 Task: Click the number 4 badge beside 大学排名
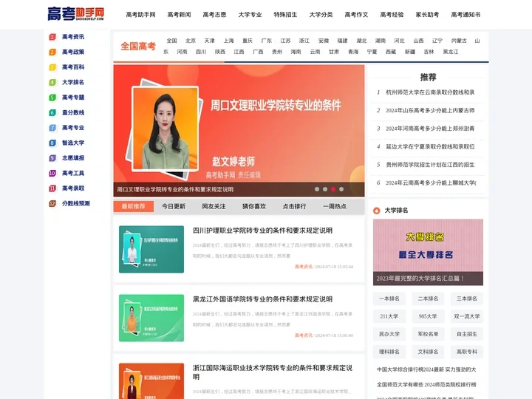point(52,83)
